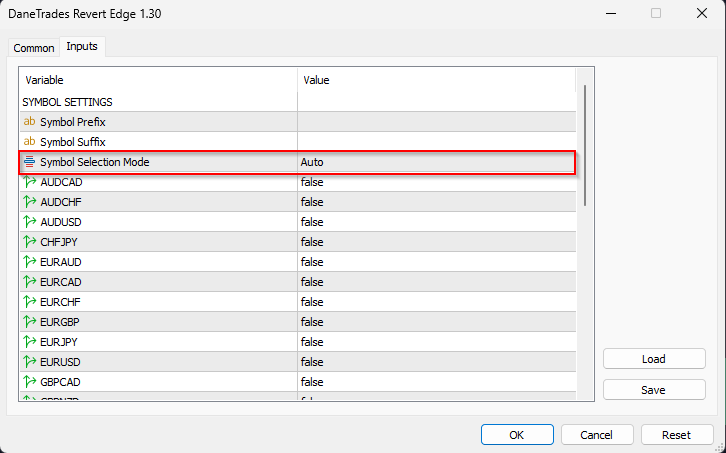Select the AUDUSD variable name
Image resolution: width=726 pixels, height=453 pixels.
(61, 222)
